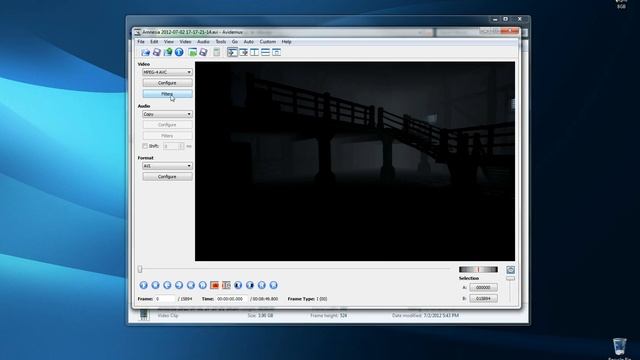Click the Frame number input field
Viewport: 640px width, 360px height.
[165, 299]
